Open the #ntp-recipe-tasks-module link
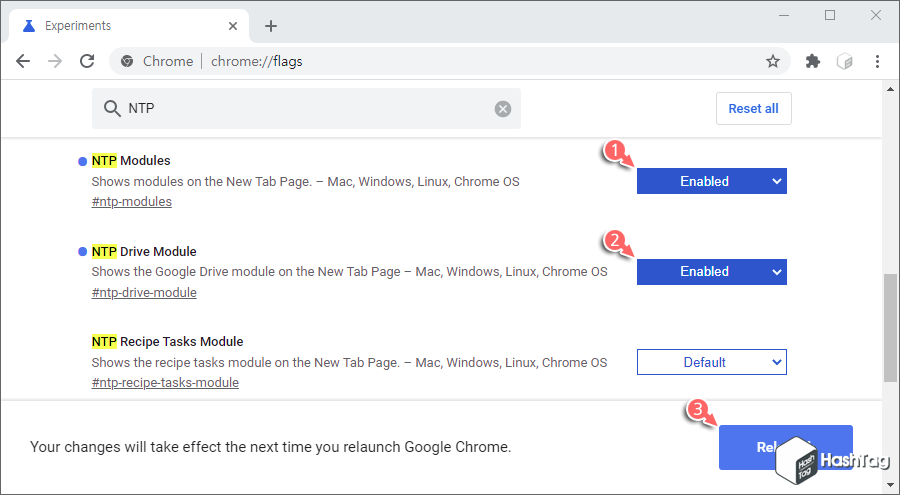This screenshot has width=900, height=495. [165, 382]
